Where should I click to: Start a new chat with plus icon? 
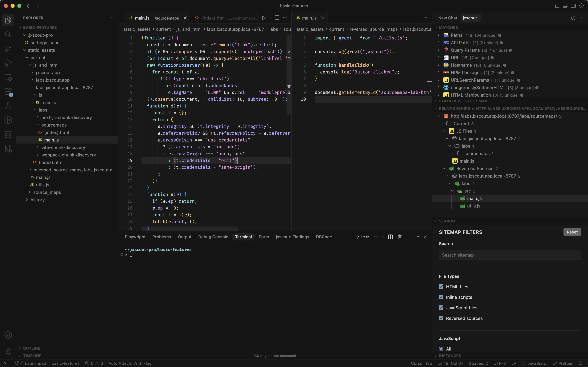pyautogui.click(x=565, y=18)
